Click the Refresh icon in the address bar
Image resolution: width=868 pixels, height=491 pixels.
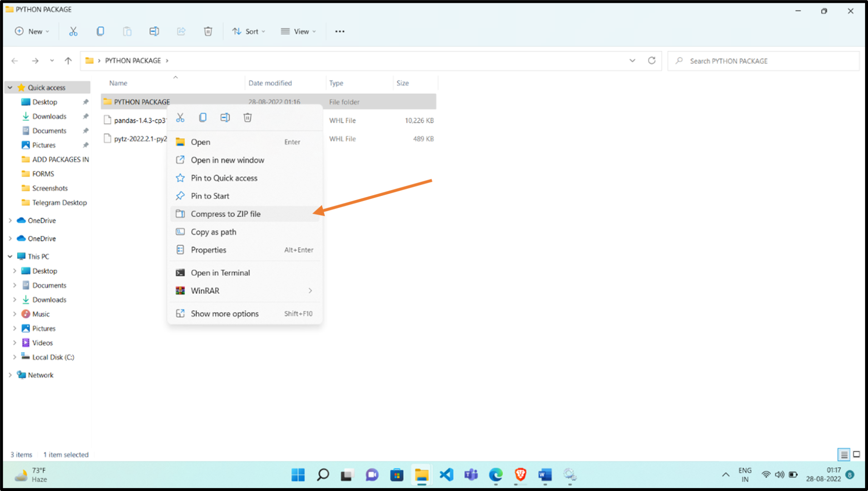pos(651,61)
